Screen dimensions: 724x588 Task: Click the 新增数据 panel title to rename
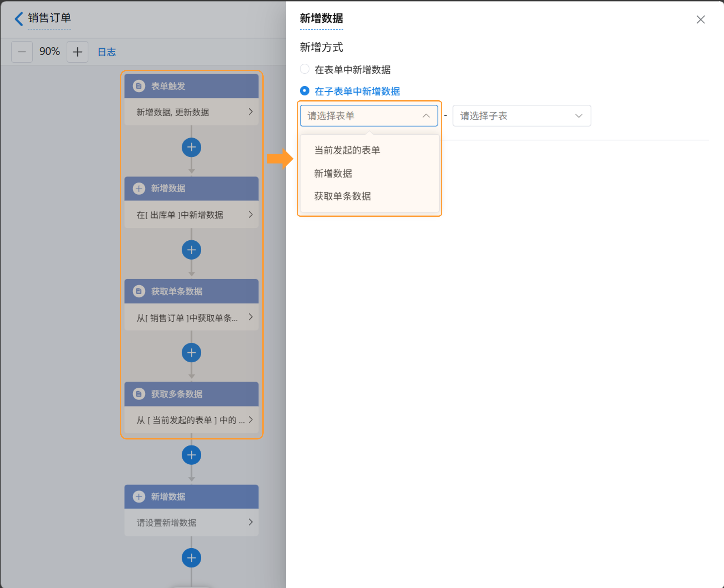tap(321, 18)
